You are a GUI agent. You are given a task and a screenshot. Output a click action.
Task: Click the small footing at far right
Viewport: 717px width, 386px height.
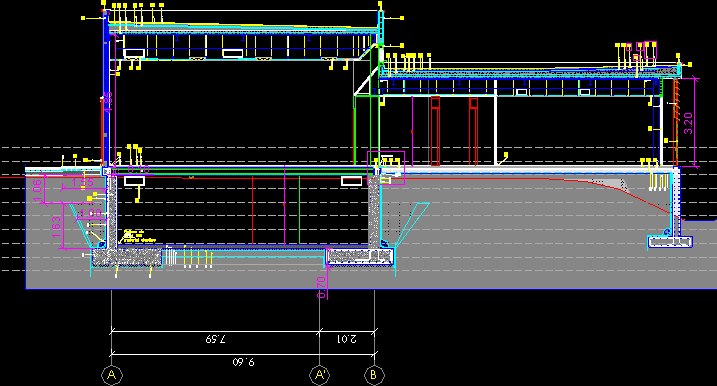coord(670,241)
